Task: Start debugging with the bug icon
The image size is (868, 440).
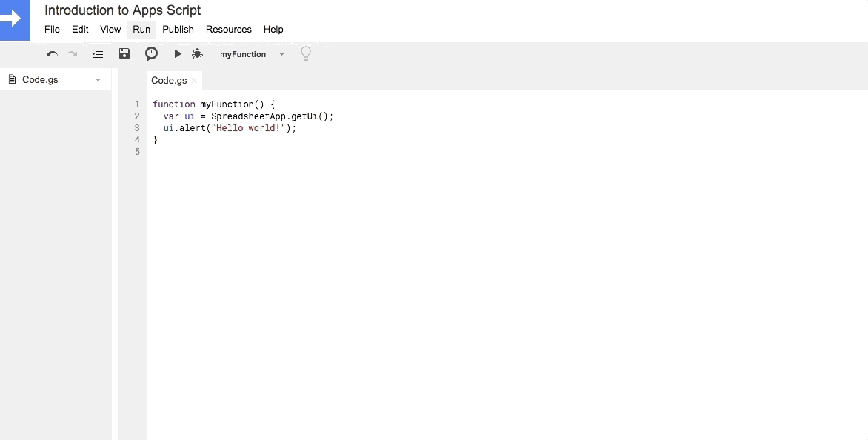Action: click(197, 53)
